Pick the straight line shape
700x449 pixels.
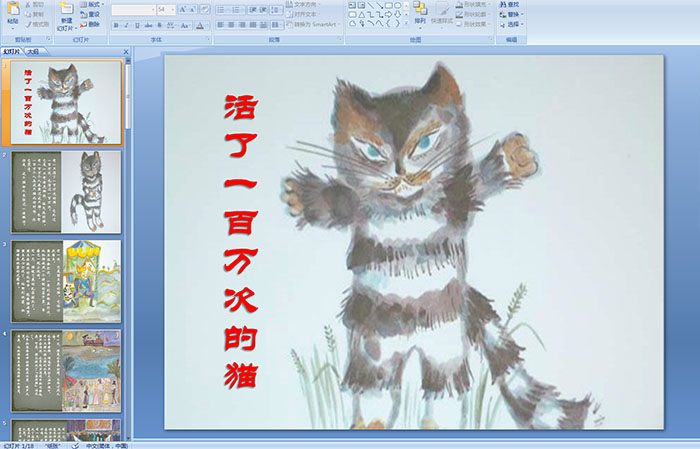click(x=371, y=5)
